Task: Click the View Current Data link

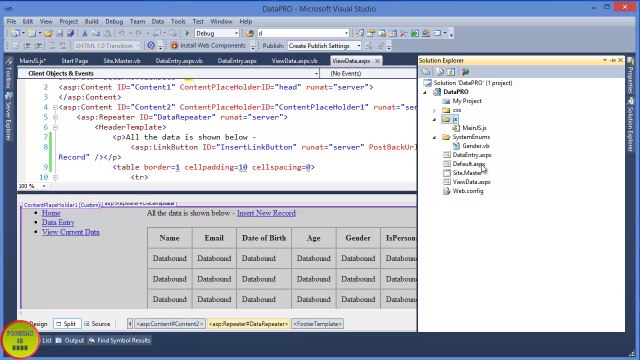Action: [71, 232]
